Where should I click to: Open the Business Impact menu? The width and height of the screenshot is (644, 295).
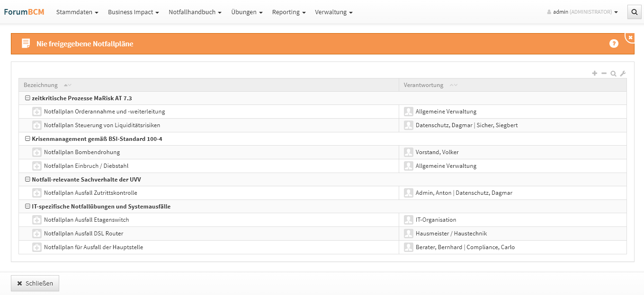point(133,12)
